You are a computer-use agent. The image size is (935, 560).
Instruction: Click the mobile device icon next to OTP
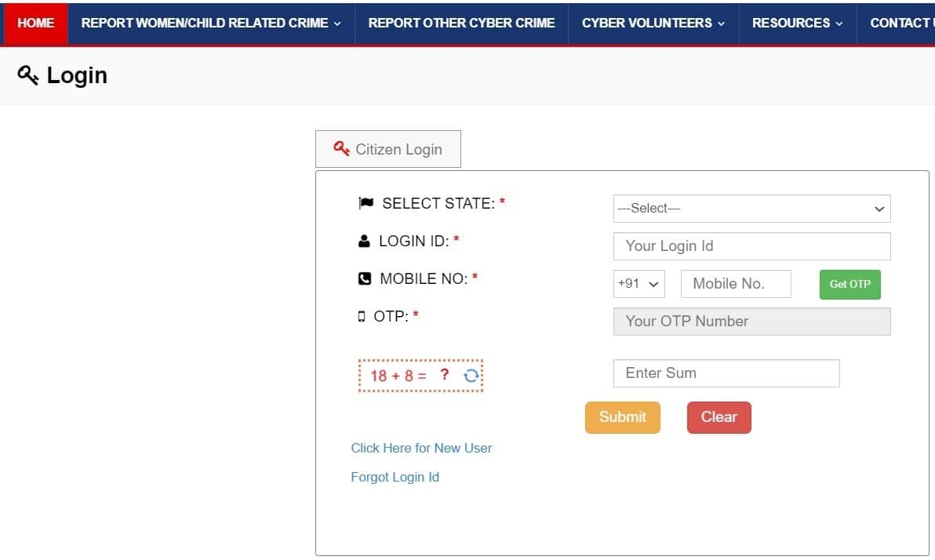(362, 316)
